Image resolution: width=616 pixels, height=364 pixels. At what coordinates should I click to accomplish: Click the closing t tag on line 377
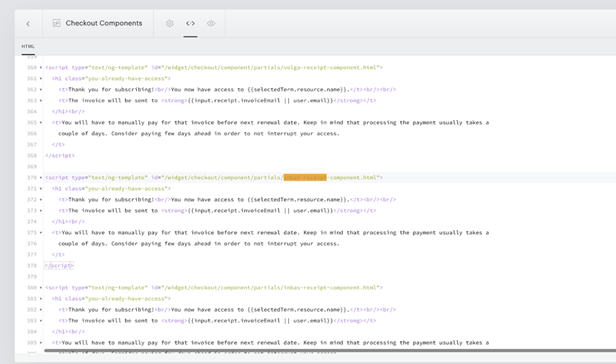[x=58, y=254]
